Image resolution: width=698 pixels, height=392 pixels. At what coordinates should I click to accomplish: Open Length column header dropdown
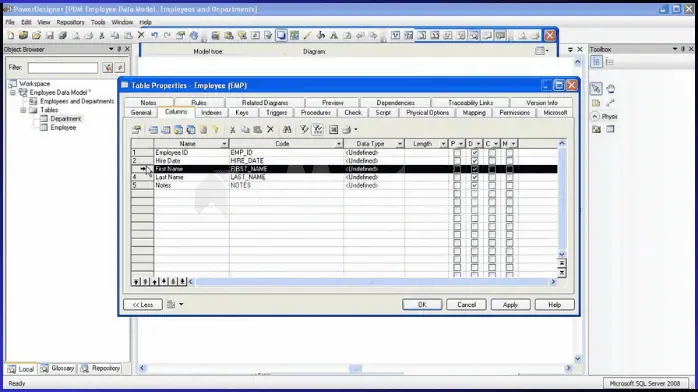pos(443,144)
